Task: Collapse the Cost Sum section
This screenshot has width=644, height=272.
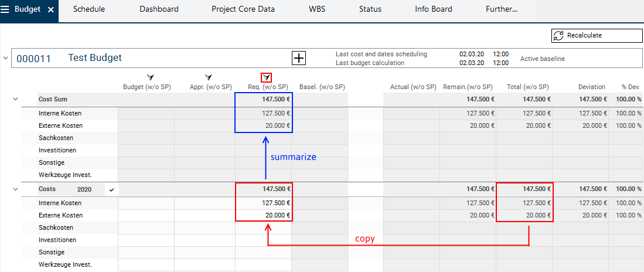Action: [x=16, y=100]
